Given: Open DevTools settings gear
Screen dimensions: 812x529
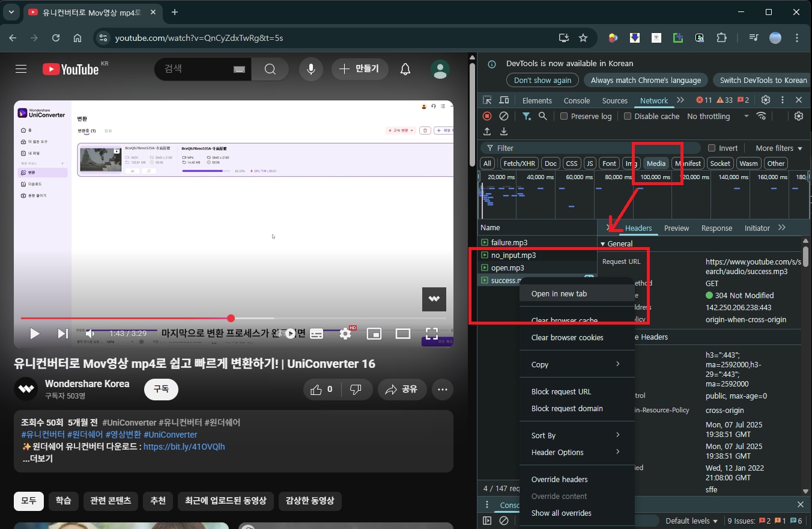Looking at the screenshot, I should click(x=765, y=100).
